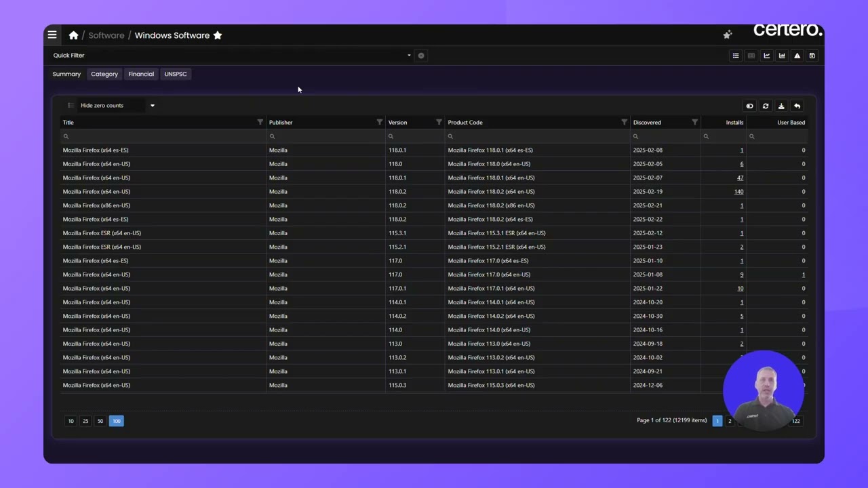
Task: Open the Financial tab
Action: pyautogui.click(x=141, y=74)
